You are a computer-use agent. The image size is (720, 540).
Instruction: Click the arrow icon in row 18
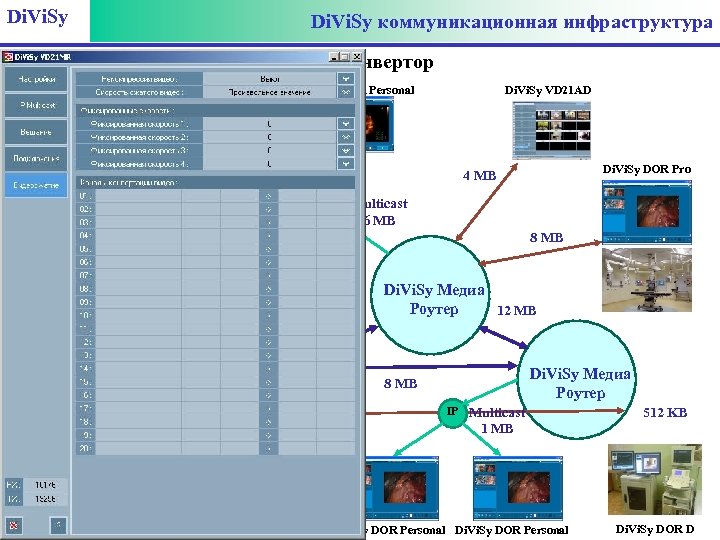tap(269, 422)
